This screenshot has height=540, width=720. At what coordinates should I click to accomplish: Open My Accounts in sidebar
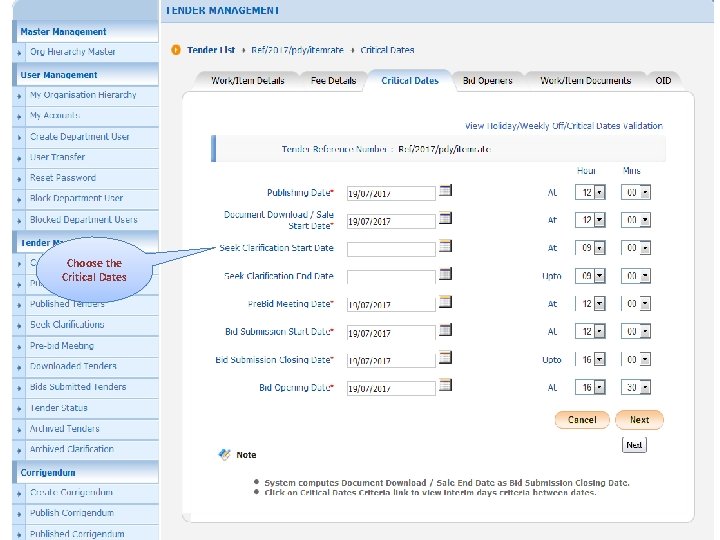55,115
